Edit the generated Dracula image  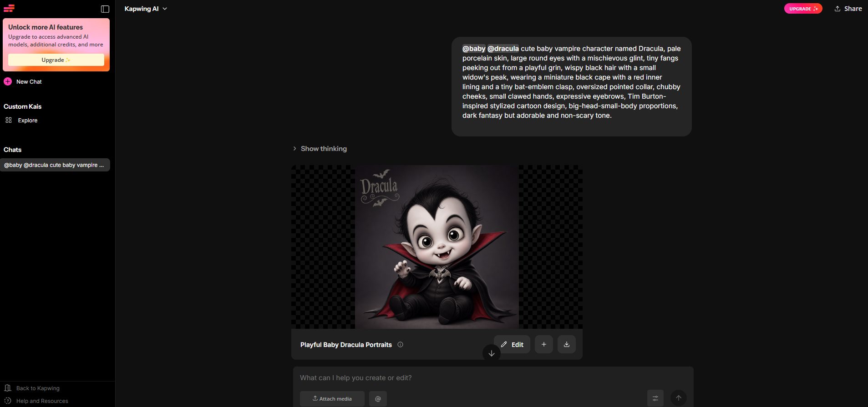pyautogui.click(x=512, y=345)
